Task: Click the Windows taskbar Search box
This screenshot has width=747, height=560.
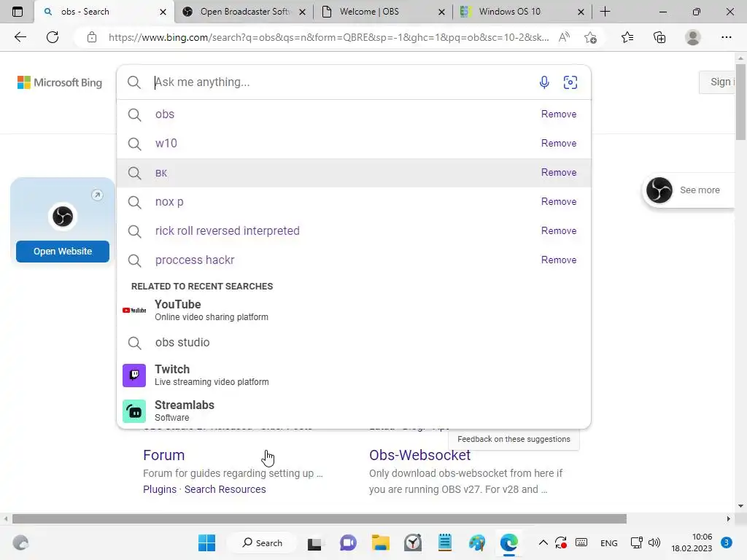Action: (x=262, y=542)
